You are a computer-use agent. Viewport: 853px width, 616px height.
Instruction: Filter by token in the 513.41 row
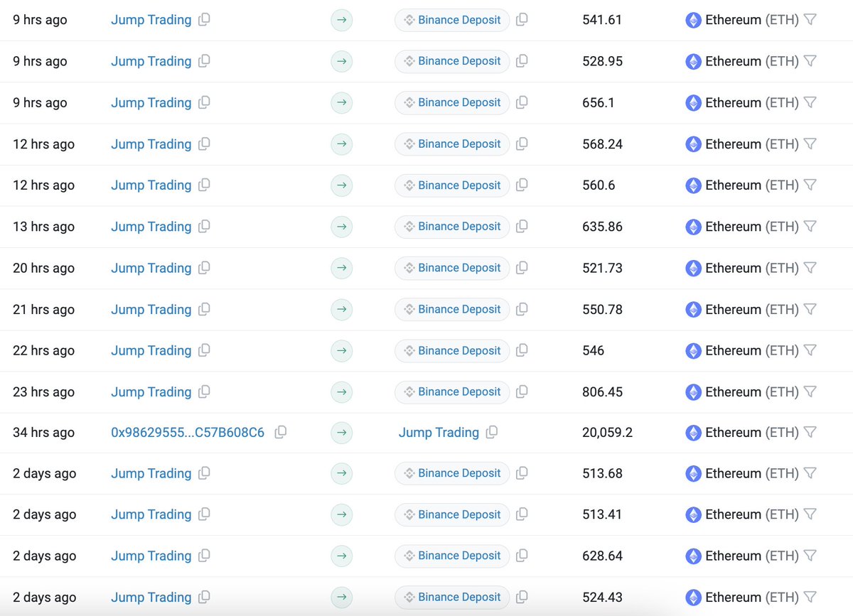pyautogui.click(x=810, y=514)
